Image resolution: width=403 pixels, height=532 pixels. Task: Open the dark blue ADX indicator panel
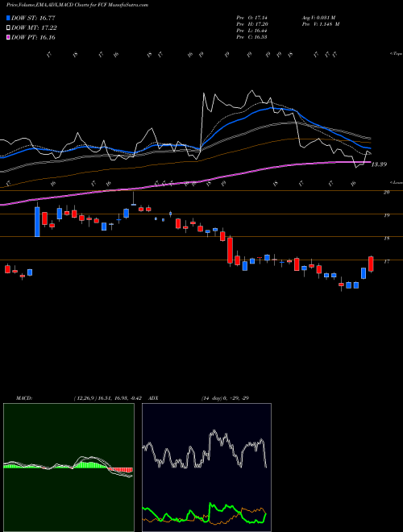(x=206, y=468)
